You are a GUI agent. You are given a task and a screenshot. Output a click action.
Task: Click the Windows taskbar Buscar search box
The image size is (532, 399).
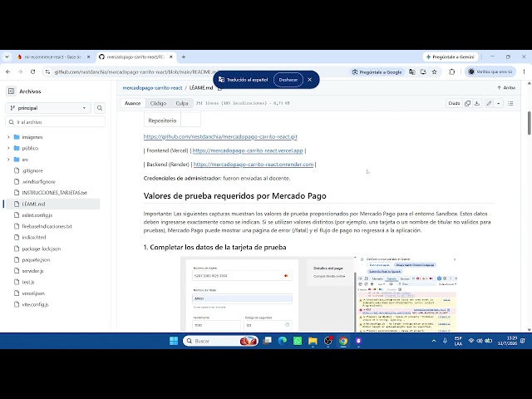coord(220,341)
